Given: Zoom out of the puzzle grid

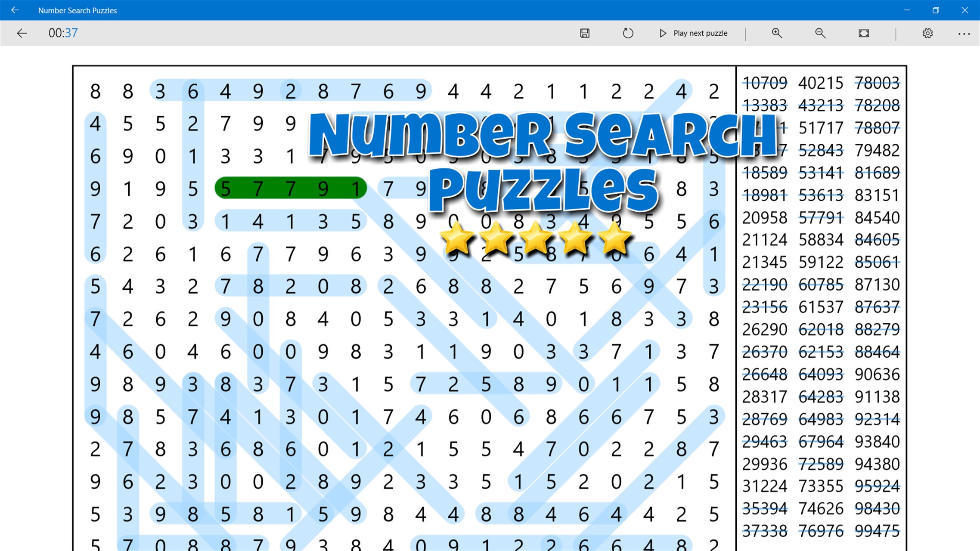Looking at the screenshot, I should pyautogui.click(x=820, y=33).
